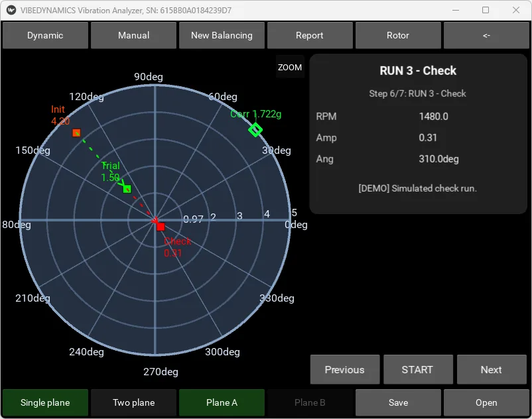Screen dimensions: 532x419
Task: Click the red 'Check 0.31' label
Action: (178, 247)
